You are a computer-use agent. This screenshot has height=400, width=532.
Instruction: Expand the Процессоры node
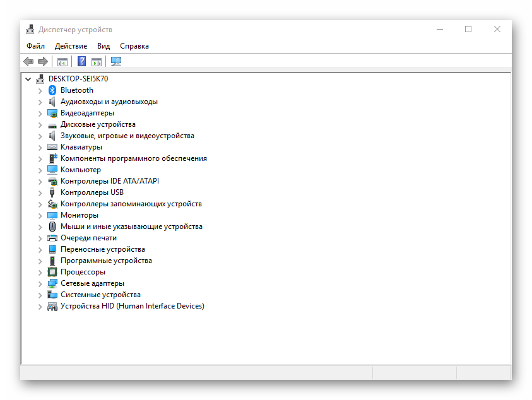(x=40, y=273)
